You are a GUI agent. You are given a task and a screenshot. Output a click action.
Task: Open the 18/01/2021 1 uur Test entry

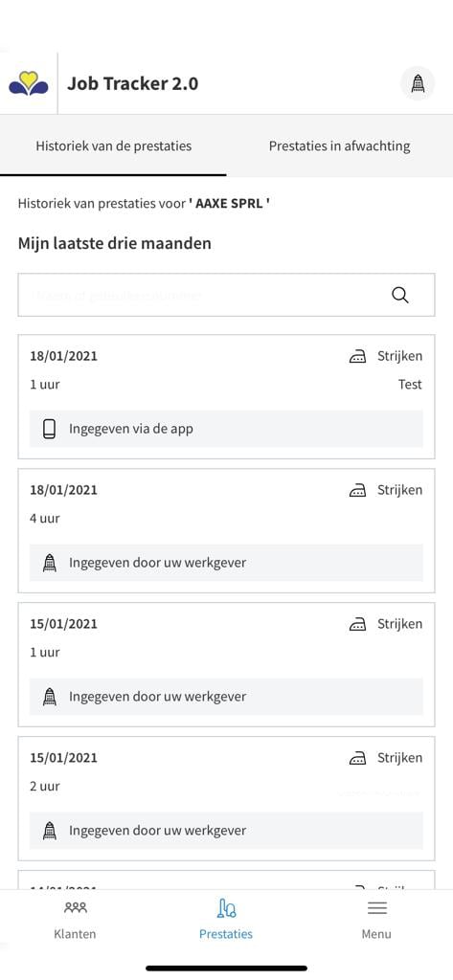point(226,397)
